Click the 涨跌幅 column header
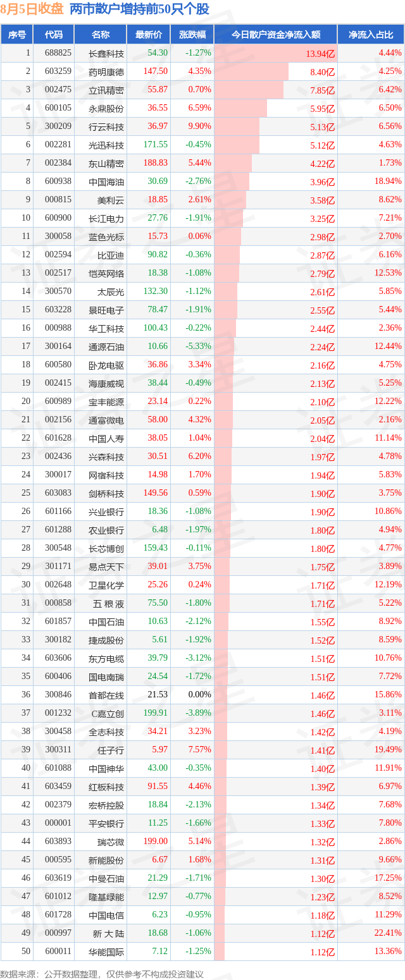This screenshot has width=405, height=980. (192, 35)
